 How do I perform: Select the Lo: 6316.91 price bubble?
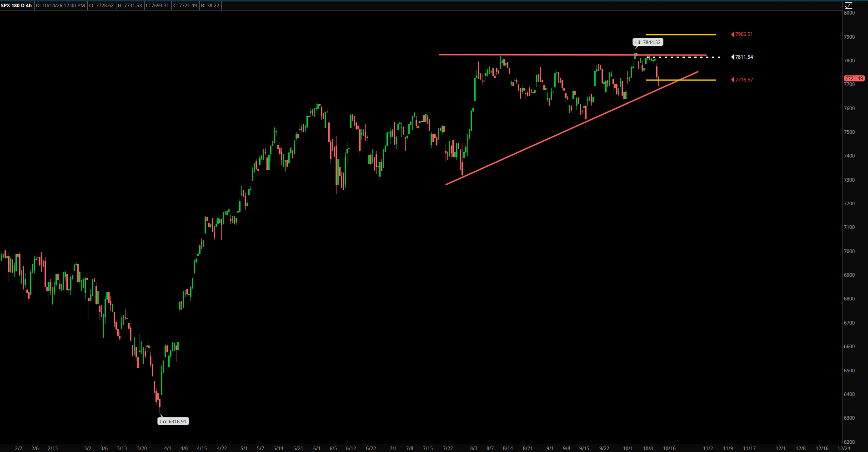173,422
